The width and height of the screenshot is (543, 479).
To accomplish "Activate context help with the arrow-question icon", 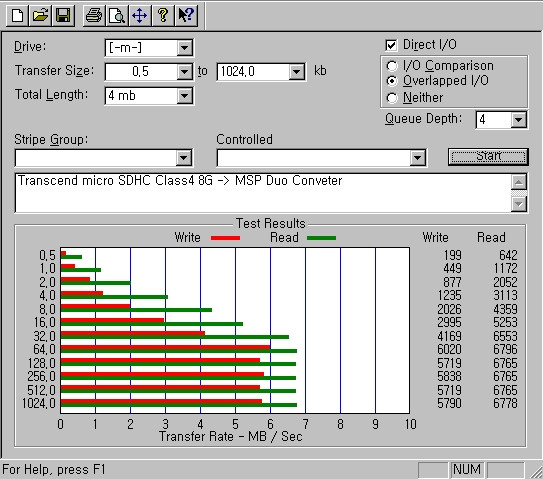I will click(x=186, y=16).
